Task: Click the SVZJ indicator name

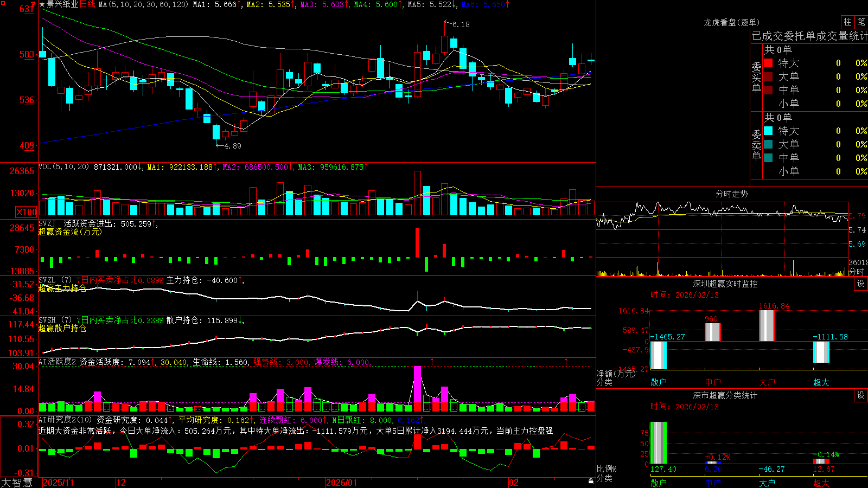Action: 47,223
